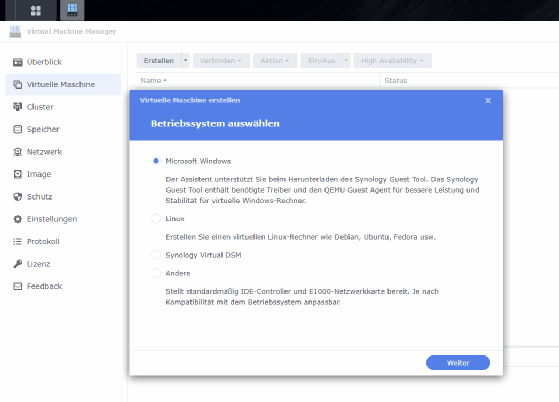Select the Andere radio button
Screen dimensions: 559x402
pyautogui.click(x=156, y=273)
